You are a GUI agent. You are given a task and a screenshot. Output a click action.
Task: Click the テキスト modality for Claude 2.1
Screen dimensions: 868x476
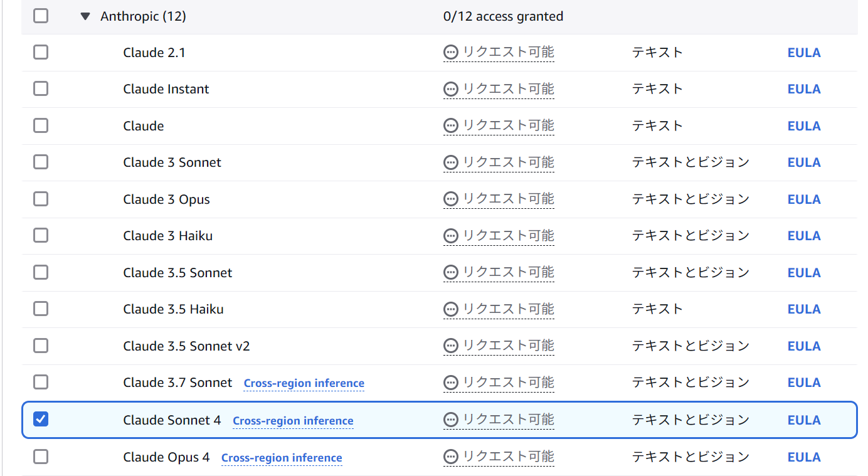pyautogui.click(x=657, y=52)
